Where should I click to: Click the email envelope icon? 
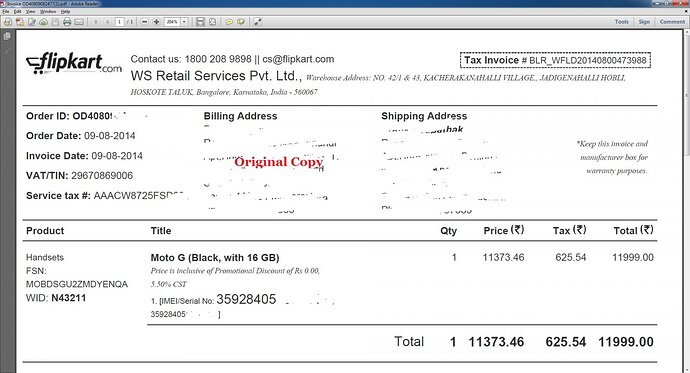tap(79, 22)
